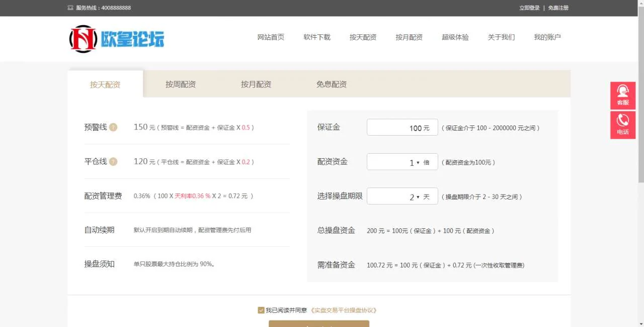Switch to the 按周配资 tab
Screen dimensions: 644x327
click(x=181, y=85)
